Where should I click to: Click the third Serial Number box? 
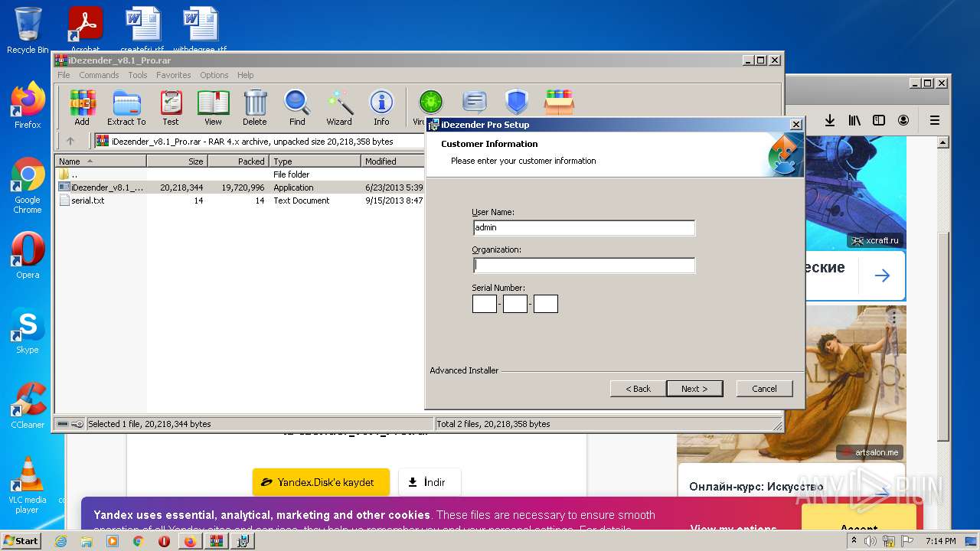click(546, 304)
